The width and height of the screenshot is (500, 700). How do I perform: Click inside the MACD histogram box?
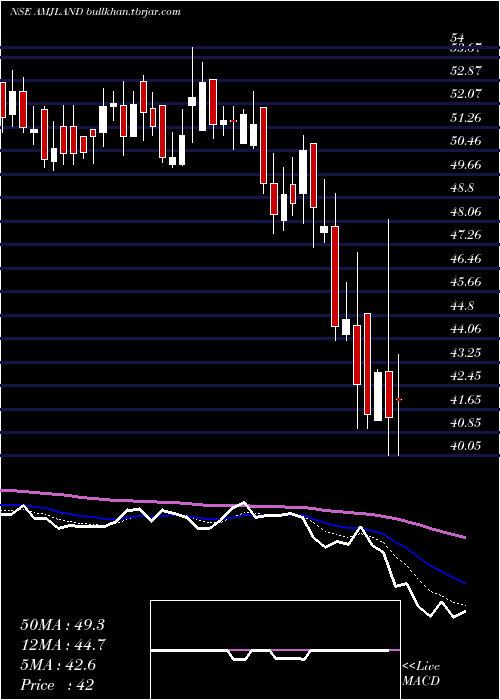pyautogui.click(x=275, y=650)
